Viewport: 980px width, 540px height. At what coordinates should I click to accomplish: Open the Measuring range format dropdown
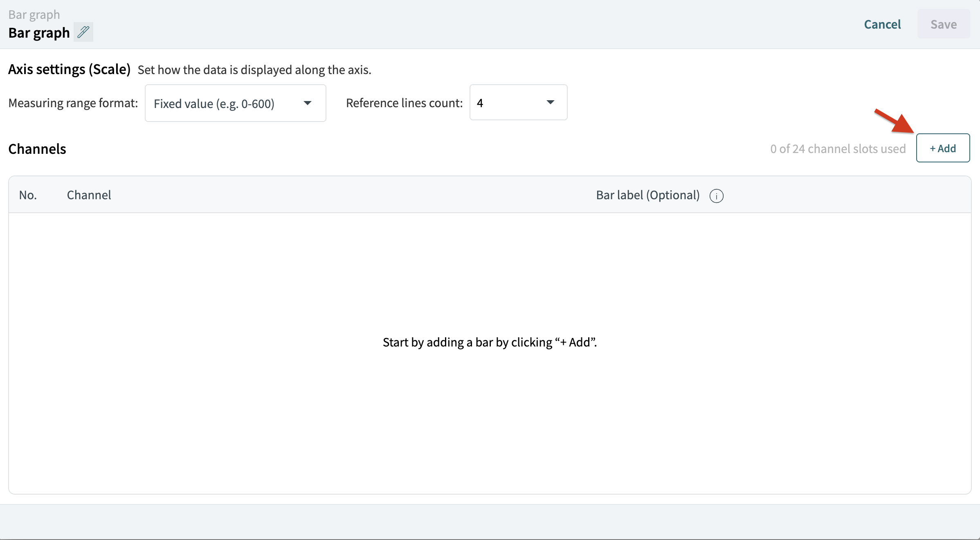[x=236, y=103]
